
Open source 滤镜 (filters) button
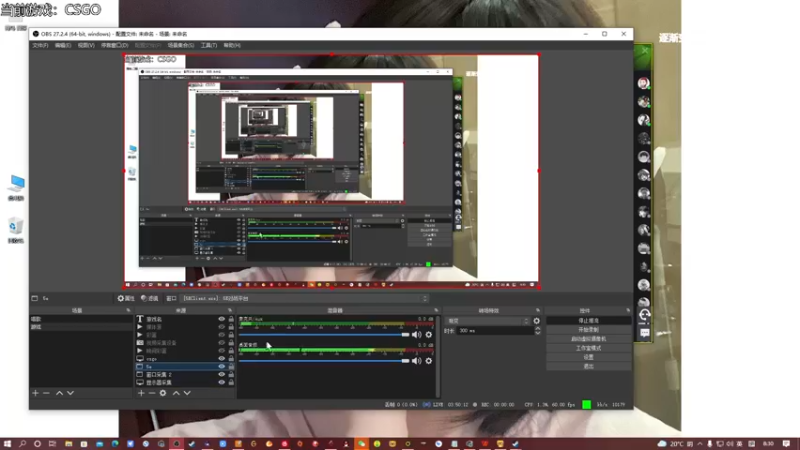click(149, 298)
